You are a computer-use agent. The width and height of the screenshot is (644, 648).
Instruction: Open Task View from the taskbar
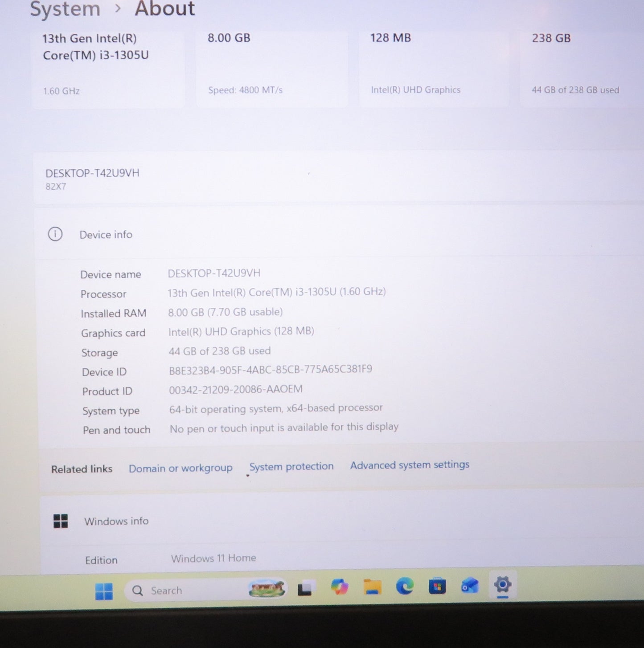click(305, 589)
